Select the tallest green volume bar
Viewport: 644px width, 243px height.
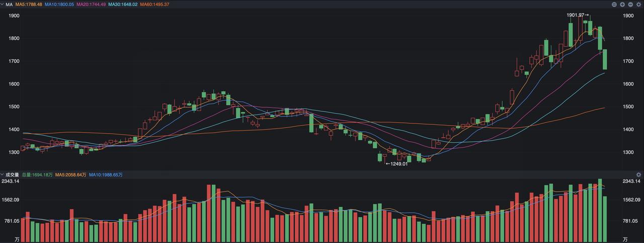coord(600,209)
